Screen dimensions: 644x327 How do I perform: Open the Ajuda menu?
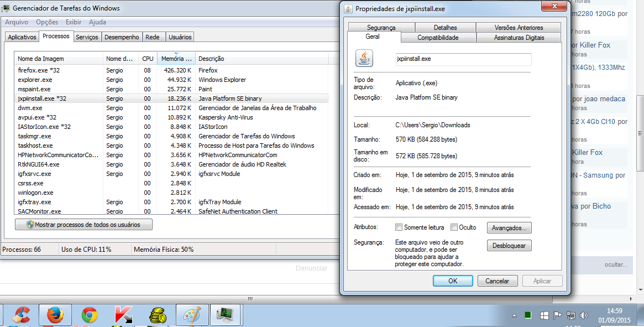point(97,22)
